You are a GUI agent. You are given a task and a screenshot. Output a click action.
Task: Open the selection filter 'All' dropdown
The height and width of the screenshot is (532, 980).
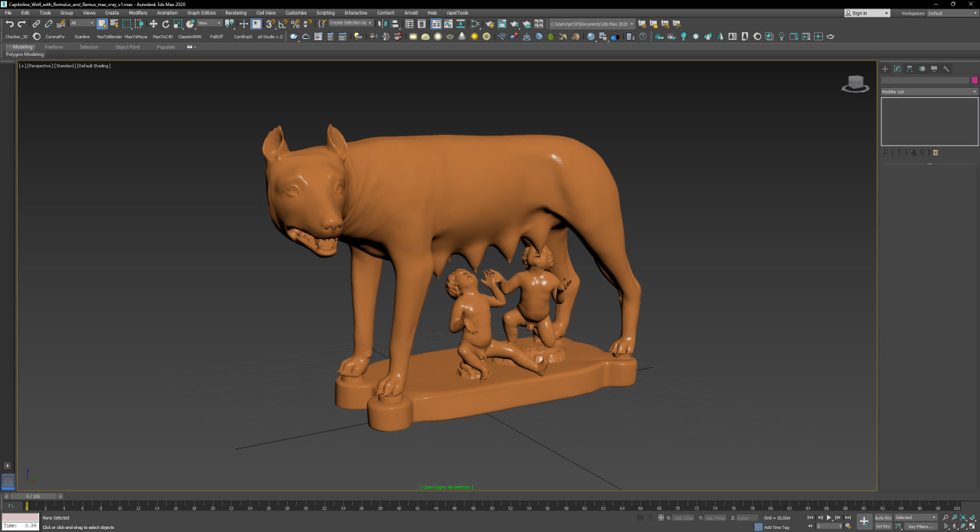coord(82,24)
